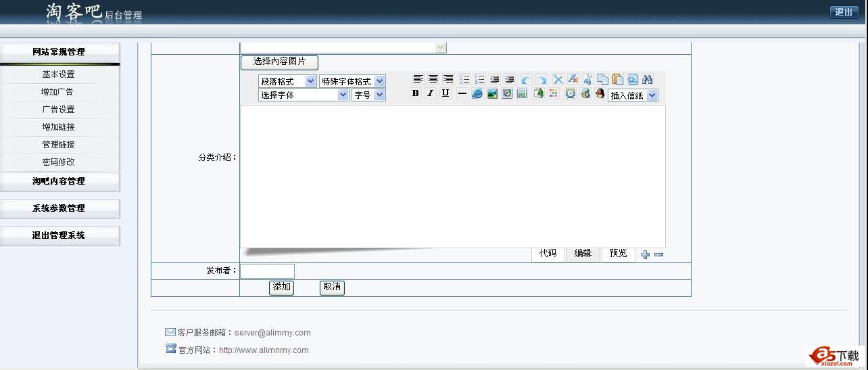
Task: Click the plus icon to enlarge editor
Action: tap(645, 255)
